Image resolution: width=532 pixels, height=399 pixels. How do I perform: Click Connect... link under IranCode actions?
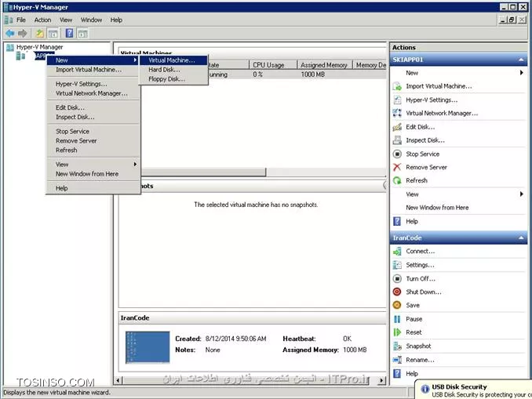click(x=421, y=251)
